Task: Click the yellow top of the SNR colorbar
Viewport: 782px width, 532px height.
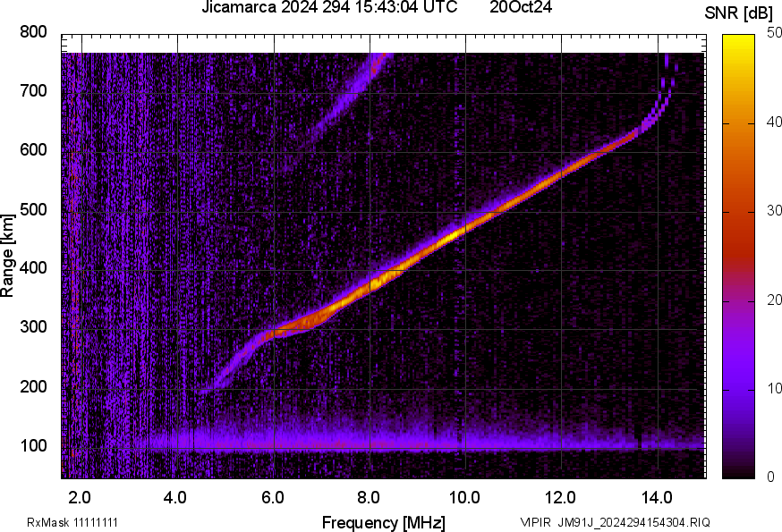Action: click(739, 42)
